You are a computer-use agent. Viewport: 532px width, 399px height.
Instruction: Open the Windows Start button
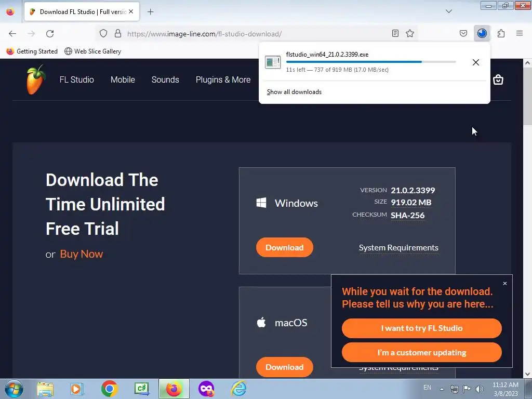tap(14, 389)
